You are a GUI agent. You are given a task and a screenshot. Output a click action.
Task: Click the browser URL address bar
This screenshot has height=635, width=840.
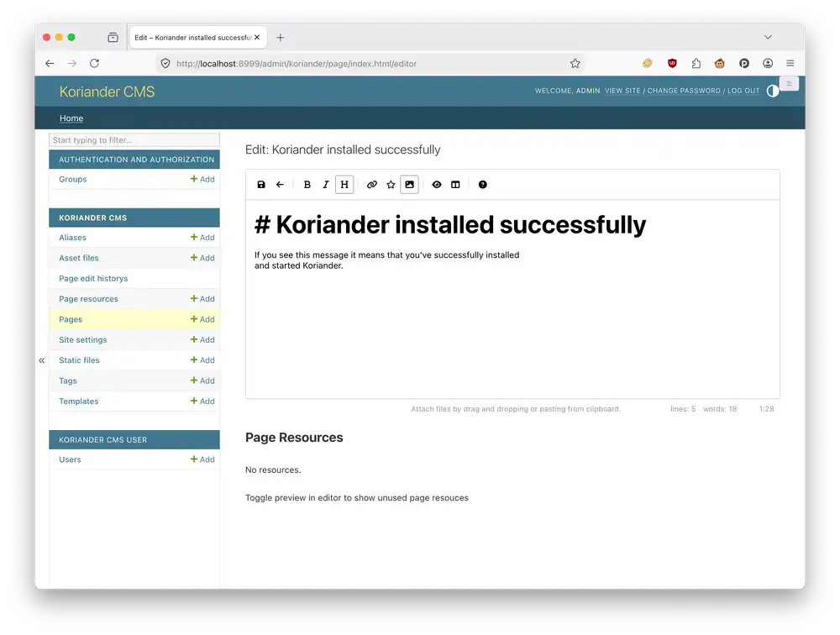coord(370,63)
